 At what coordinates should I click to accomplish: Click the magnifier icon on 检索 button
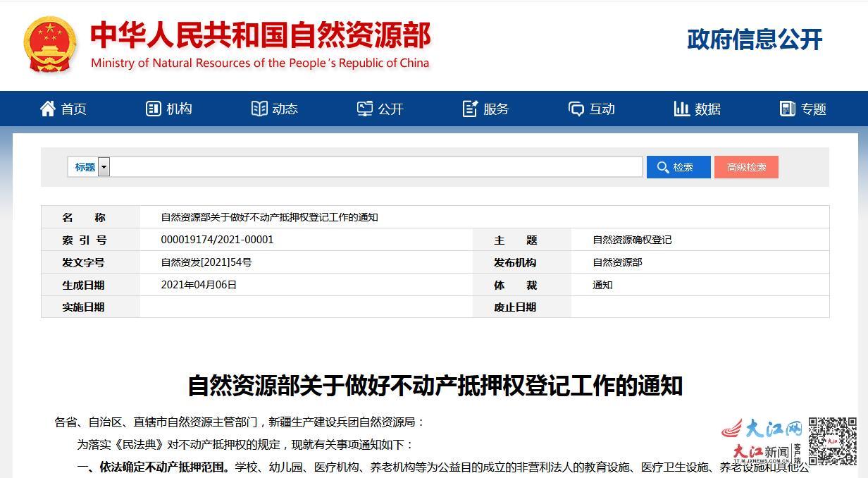pyautogui.click(x=663, y=167)
